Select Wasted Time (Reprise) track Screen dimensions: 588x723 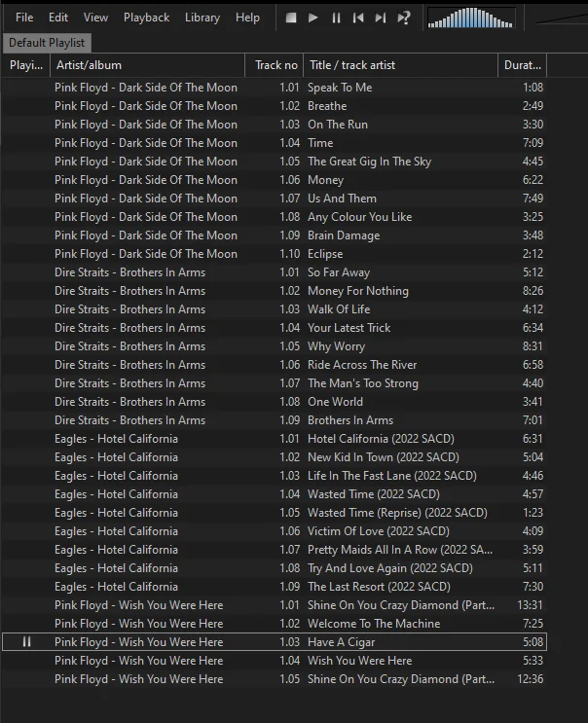[275, 512]
